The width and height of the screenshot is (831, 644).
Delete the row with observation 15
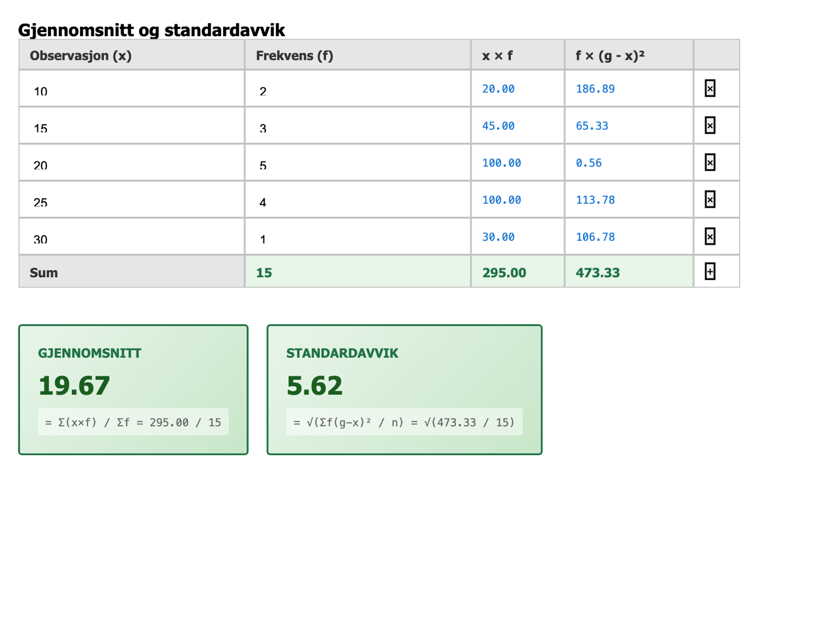tap(710, 125)
